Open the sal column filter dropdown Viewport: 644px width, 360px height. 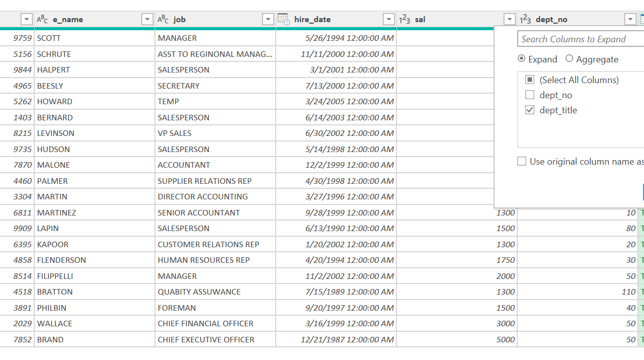[510, 20]
